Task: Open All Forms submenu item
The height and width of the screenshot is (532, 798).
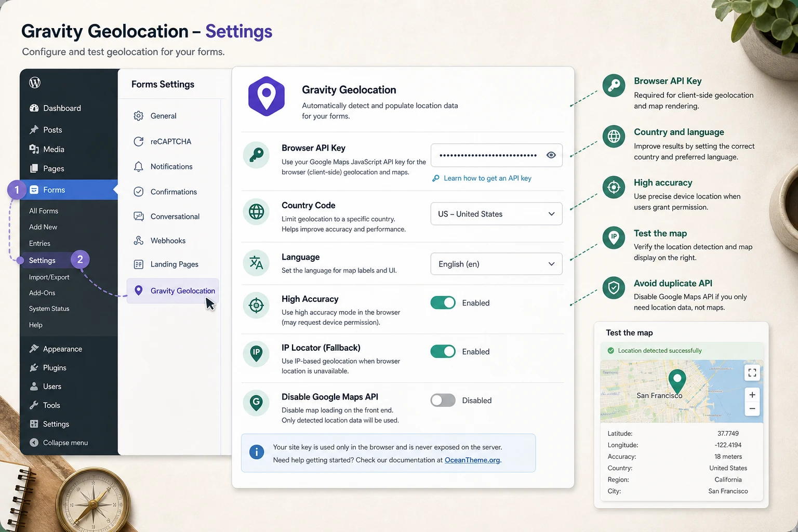Action: 44,211
